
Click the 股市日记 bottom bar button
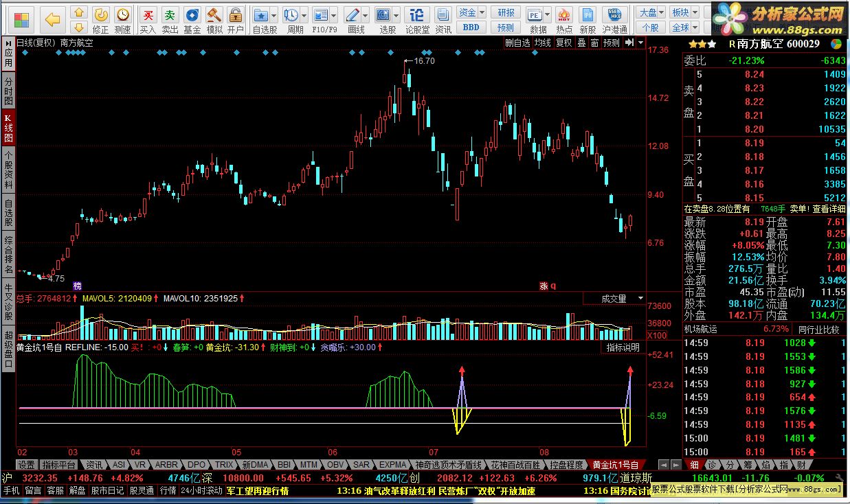point(107,491)
